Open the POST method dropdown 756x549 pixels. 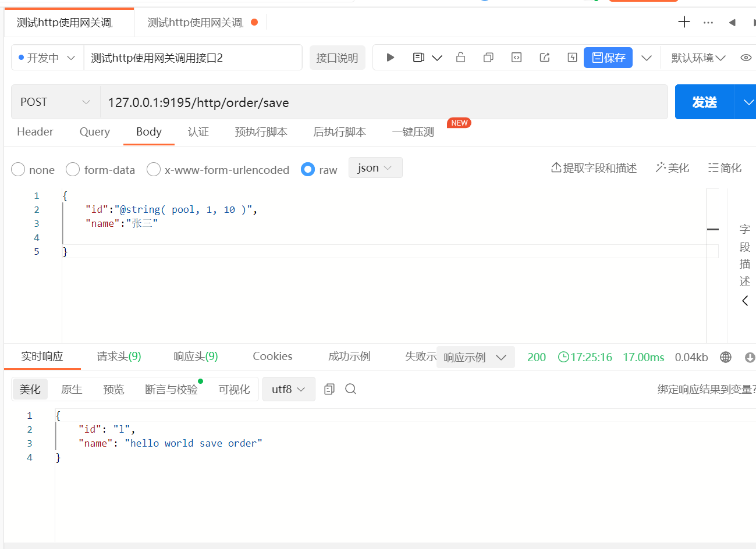tap(56, 102)
